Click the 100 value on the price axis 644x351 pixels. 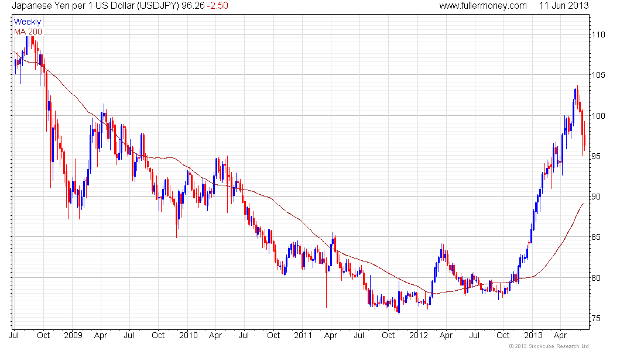(598, 116)
